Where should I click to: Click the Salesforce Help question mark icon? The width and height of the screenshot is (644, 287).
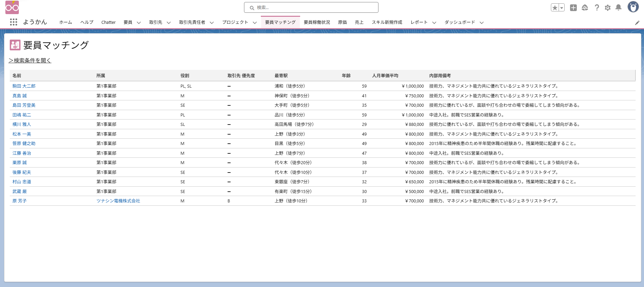[597, 8]
